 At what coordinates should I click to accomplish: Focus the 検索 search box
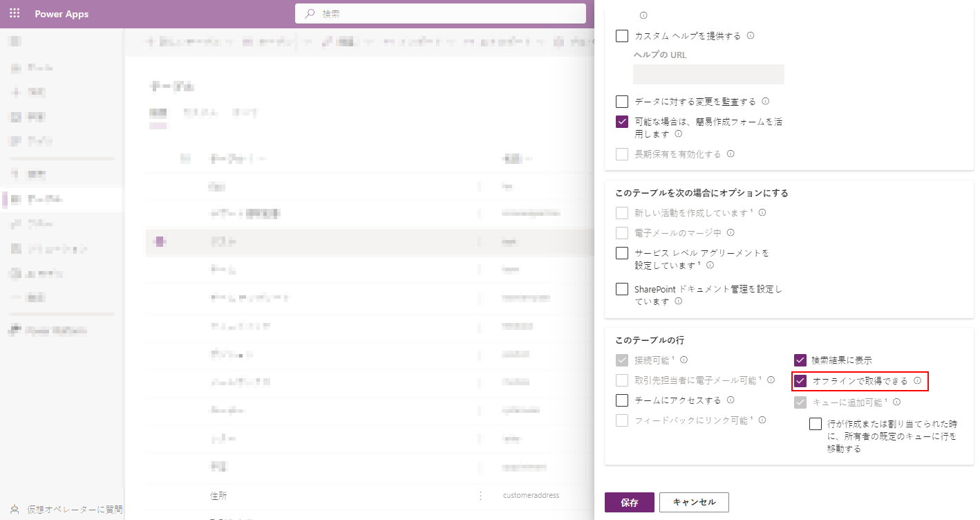point(440,14)
